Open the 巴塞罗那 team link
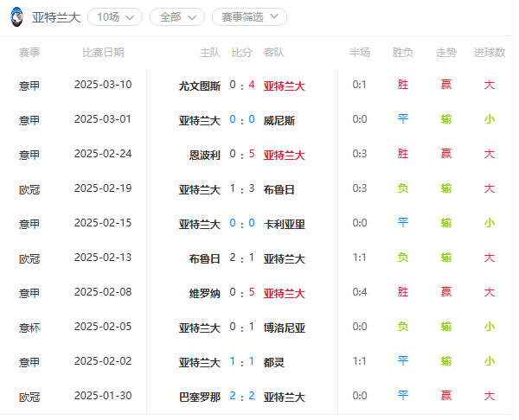The image size is (519, 420). [200, 397]
